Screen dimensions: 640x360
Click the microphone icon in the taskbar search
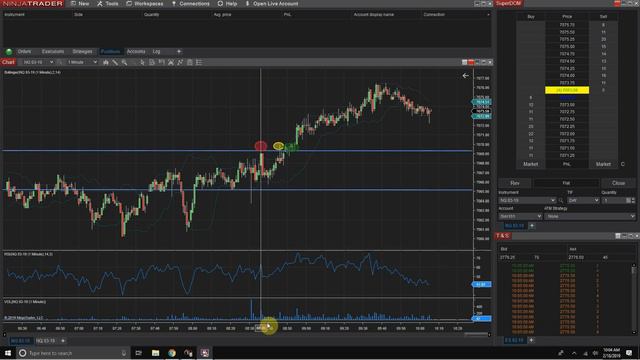[x=124, y=353]
